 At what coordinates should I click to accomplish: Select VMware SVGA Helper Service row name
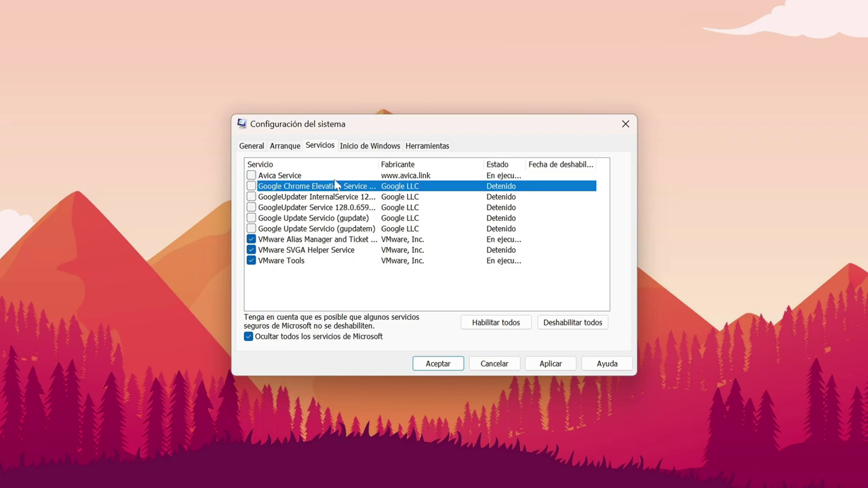(x=306, y=250)
